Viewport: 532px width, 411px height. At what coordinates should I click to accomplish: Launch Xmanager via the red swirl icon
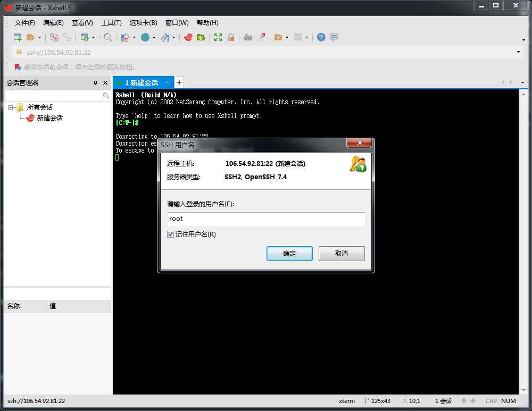(188, 37)
